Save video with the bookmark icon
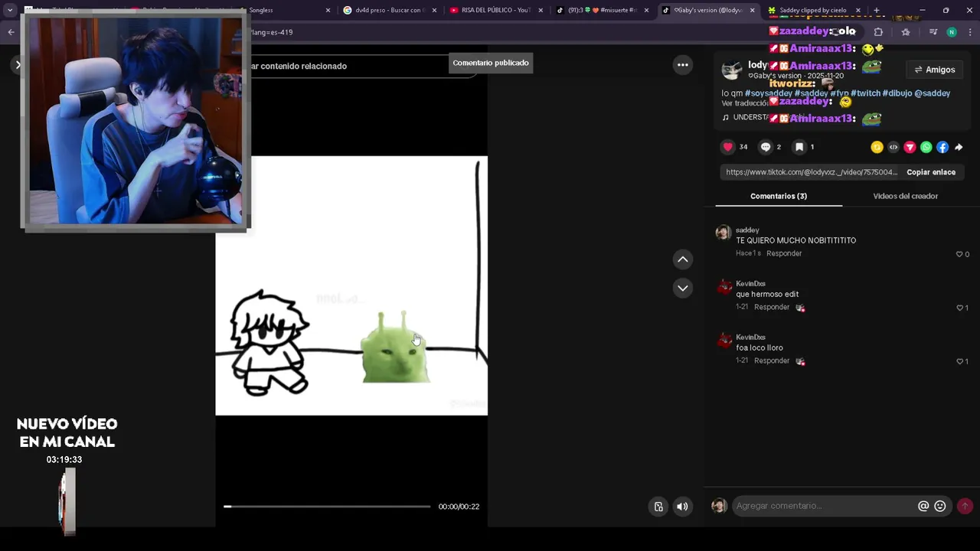 click(799, 147)
